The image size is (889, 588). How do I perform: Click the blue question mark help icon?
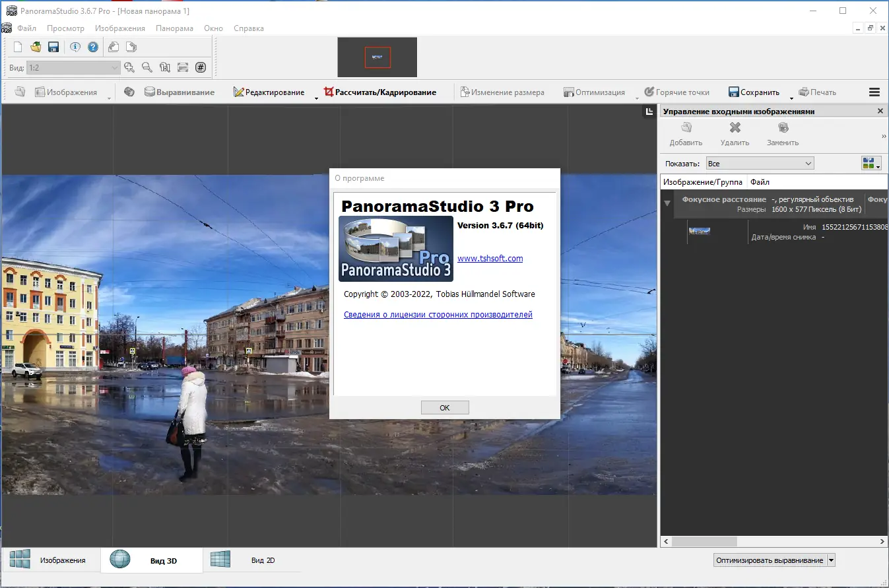[93, 47]
